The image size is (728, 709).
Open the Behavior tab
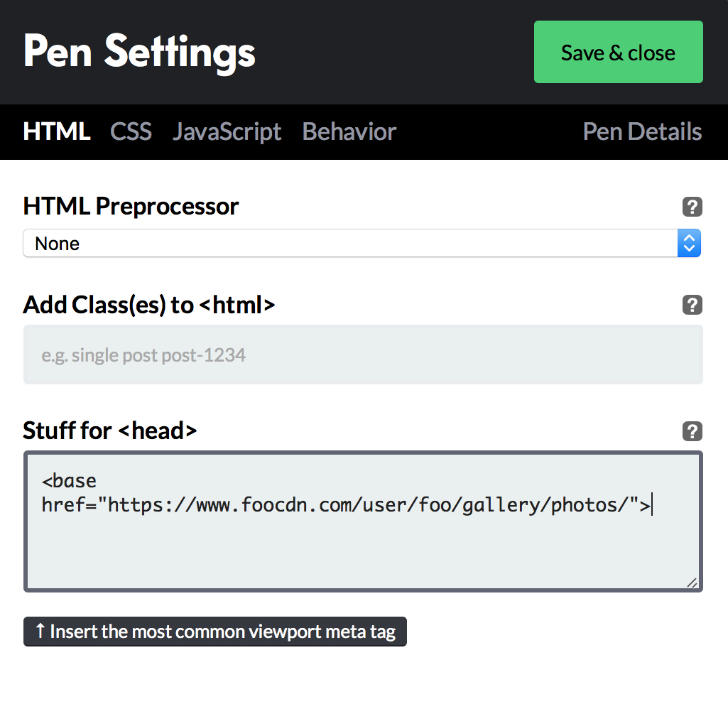349,131
